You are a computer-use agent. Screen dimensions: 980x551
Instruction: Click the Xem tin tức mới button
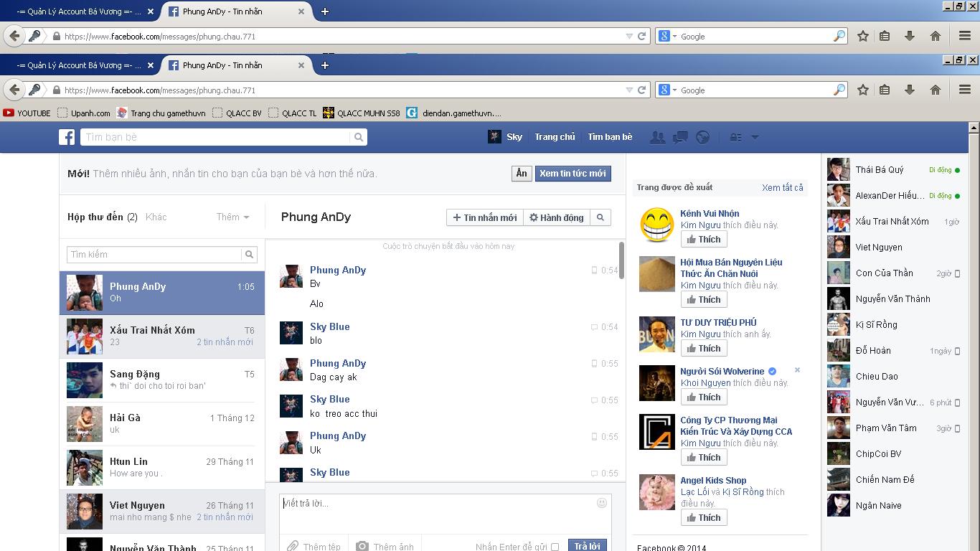(573, 174)
